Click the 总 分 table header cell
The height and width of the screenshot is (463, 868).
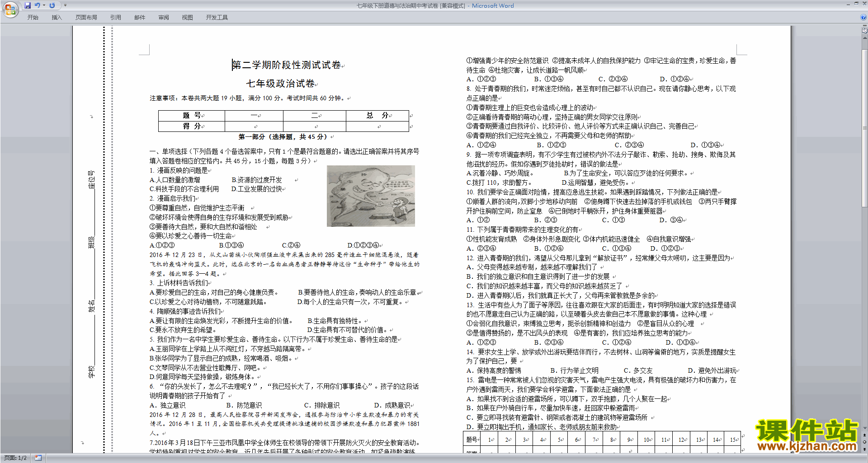tap(377, 116)
